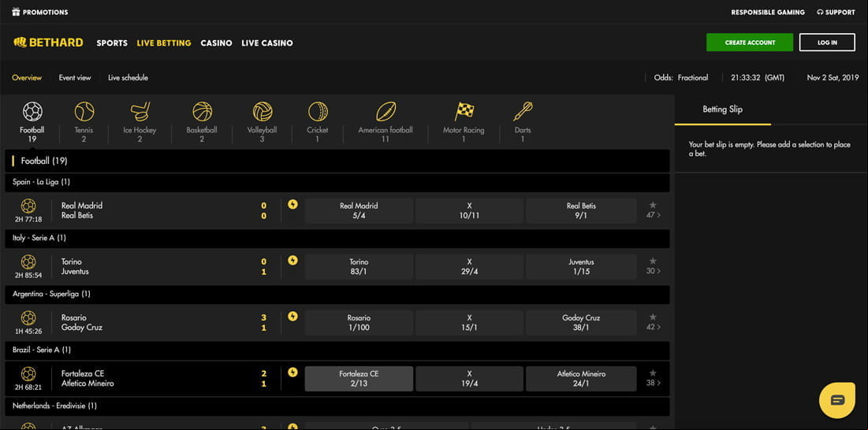The width and height of the screenshot is (868, 430).
Task: Select the Football sport icon
Action: click(32, 112)
